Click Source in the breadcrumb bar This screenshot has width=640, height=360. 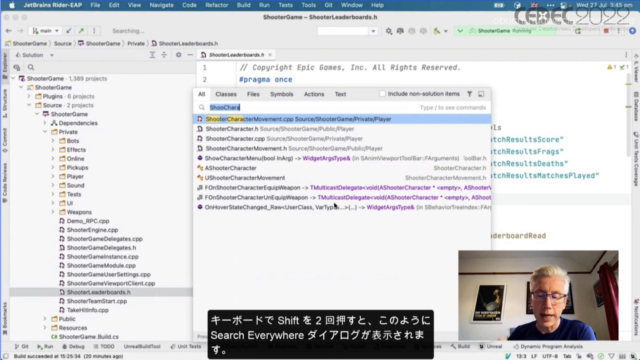[62, 44]
